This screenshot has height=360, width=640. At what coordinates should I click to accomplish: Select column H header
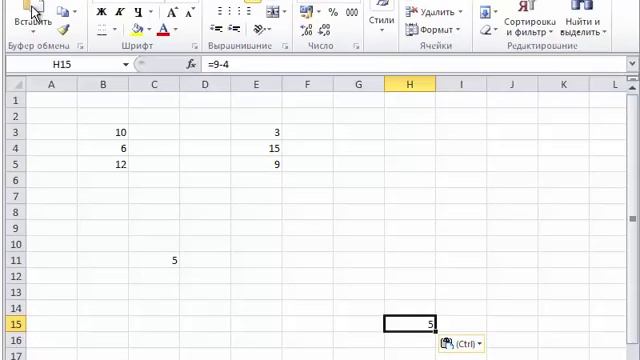410,84
